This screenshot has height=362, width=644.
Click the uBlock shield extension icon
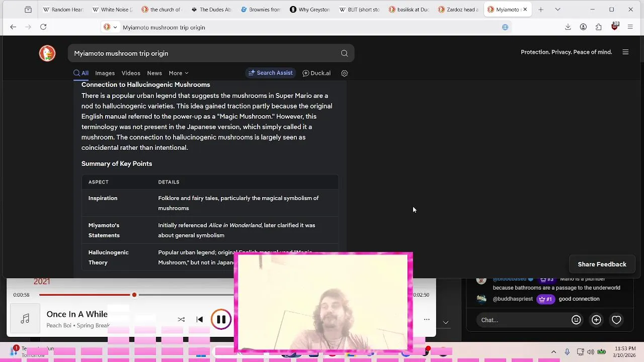(614, 26)
